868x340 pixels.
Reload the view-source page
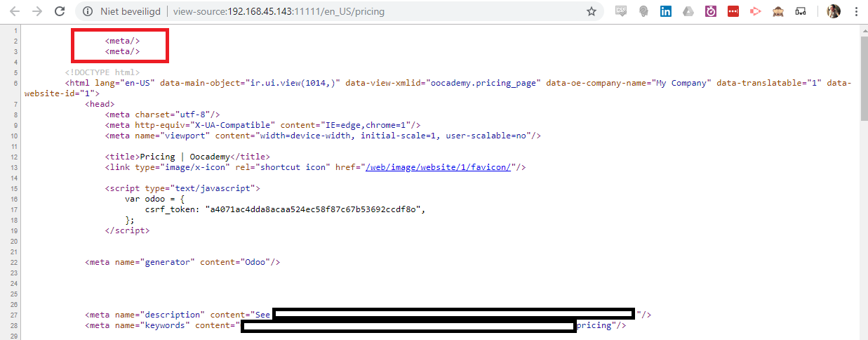point(60,11)
